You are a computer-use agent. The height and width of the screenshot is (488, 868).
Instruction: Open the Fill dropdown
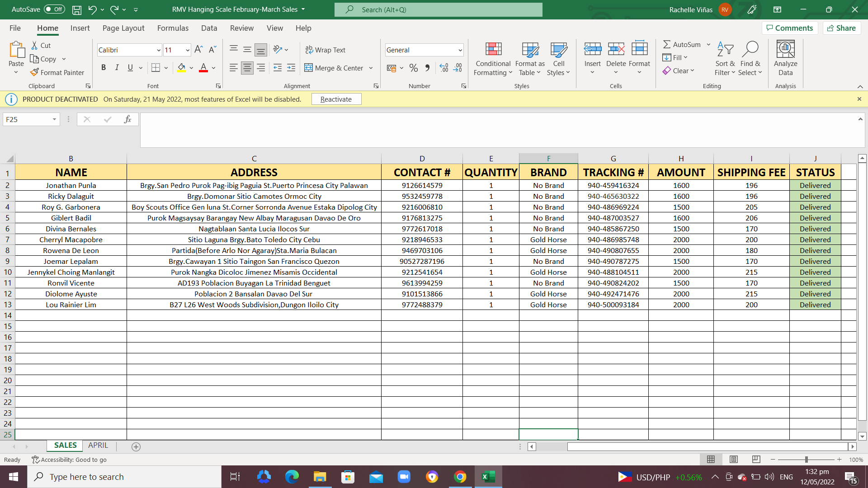click(x=675, y=57)
